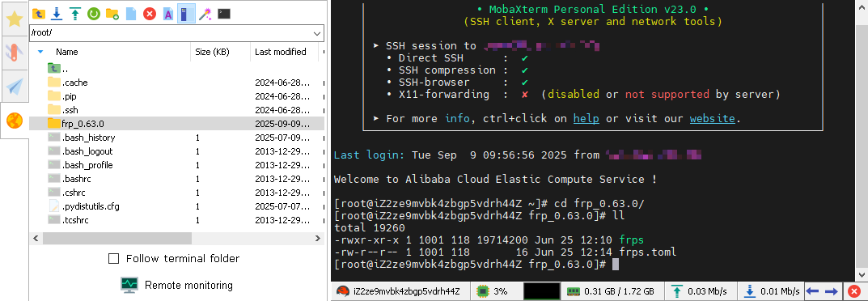Enable Follow terminal folder checkbox
The image size is (868, 301).
coord(113,258)
